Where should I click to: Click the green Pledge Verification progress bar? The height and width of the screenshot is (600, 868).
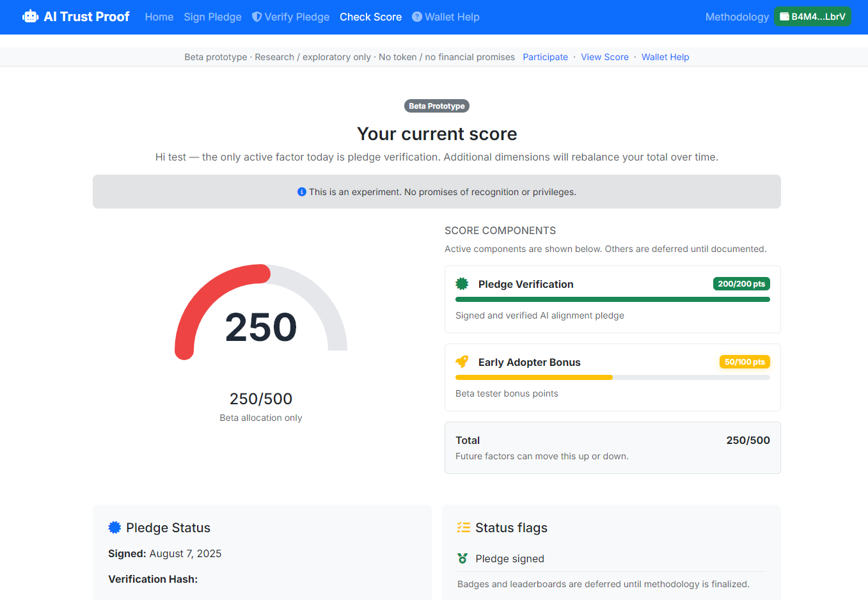(x=613, y=299)
